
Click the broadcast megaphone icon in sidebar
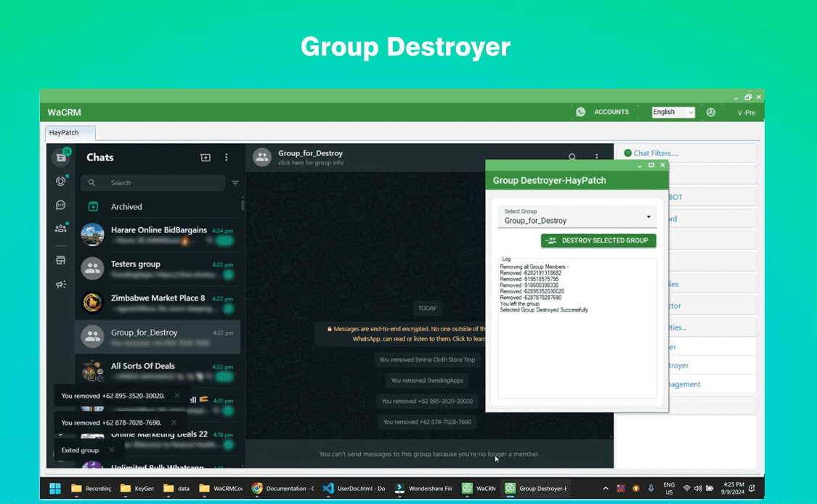pos(61,284)
